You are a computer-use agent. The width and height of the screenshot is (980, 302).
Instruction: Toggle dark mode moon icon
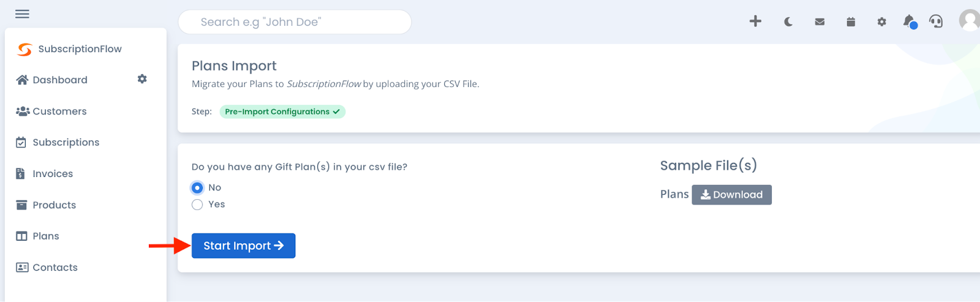click(788, 22)
